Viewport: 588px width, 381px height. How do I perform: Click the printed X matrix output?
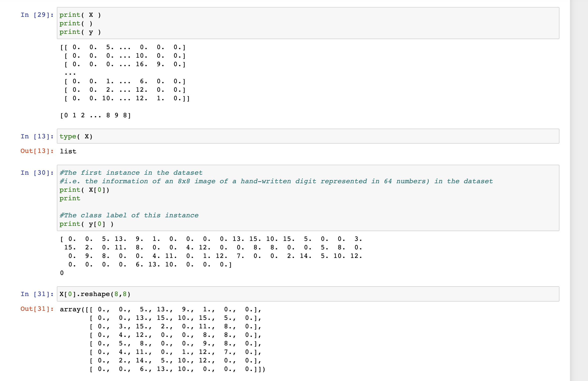(125, 73)
